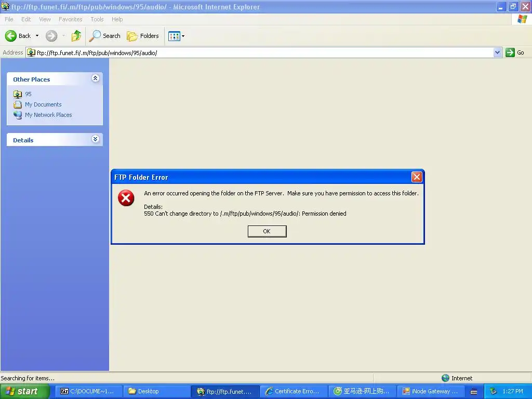Click the Views icon in toolbar

point(174,36)
